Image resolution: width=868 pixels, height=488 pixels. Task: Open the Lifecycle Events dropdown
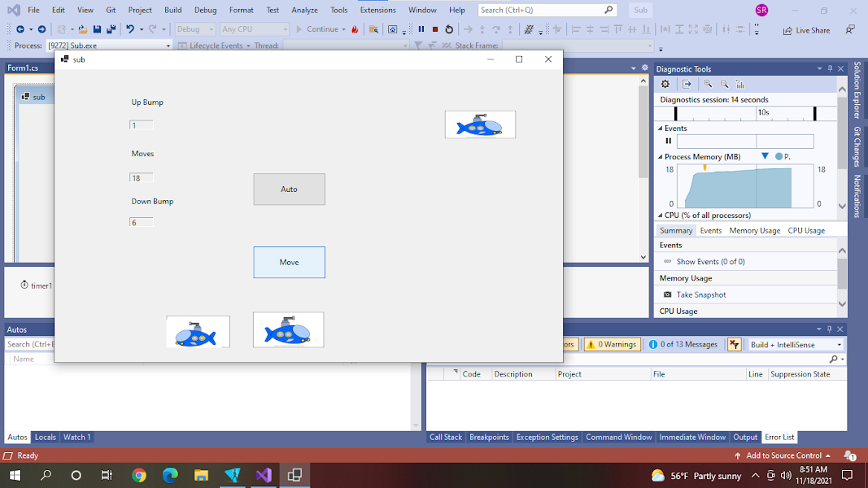click(x=215, y=46)
